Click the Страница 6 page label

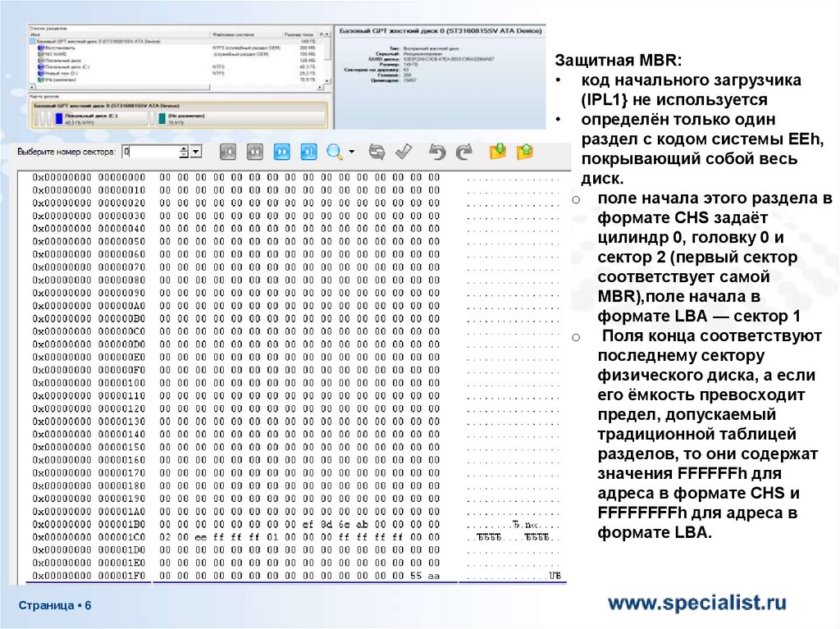click(x=55, y=605)
